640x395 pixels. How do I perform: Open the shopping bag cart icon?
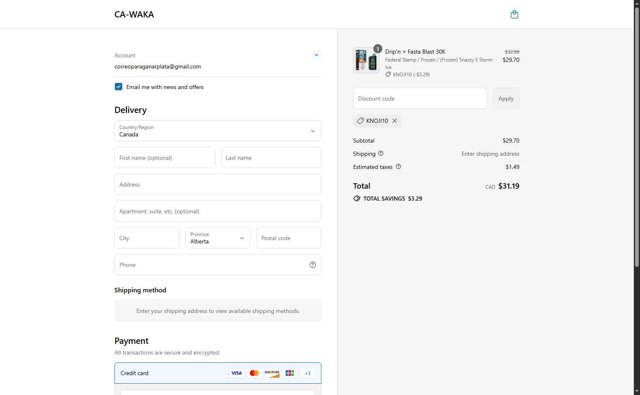tap(514, 14)
